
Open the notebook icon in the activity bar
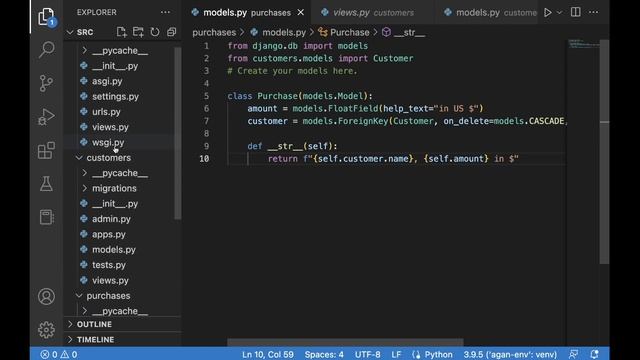[x=46, y=217]
